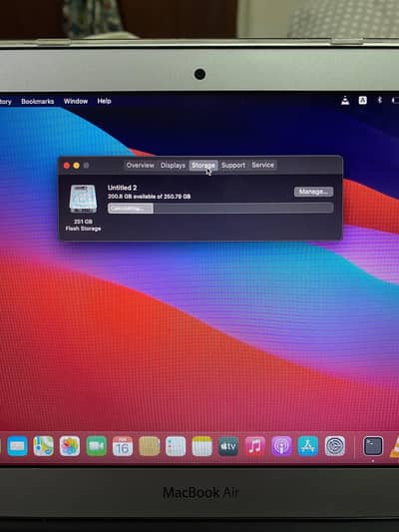This screenshot has width=399, height=532.
Task: Open System Preferences gear icon
Action: pyautogui.click(x=334, y=446)
